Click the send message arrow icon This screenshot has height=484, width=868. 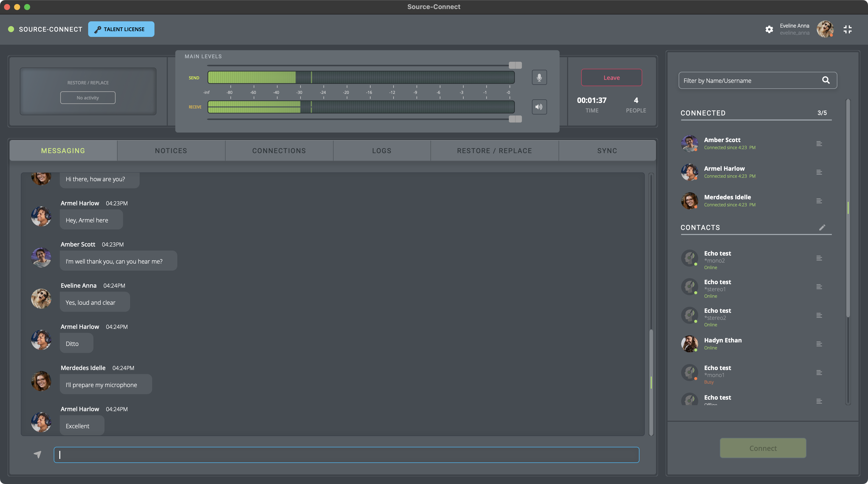click(37, 454)
